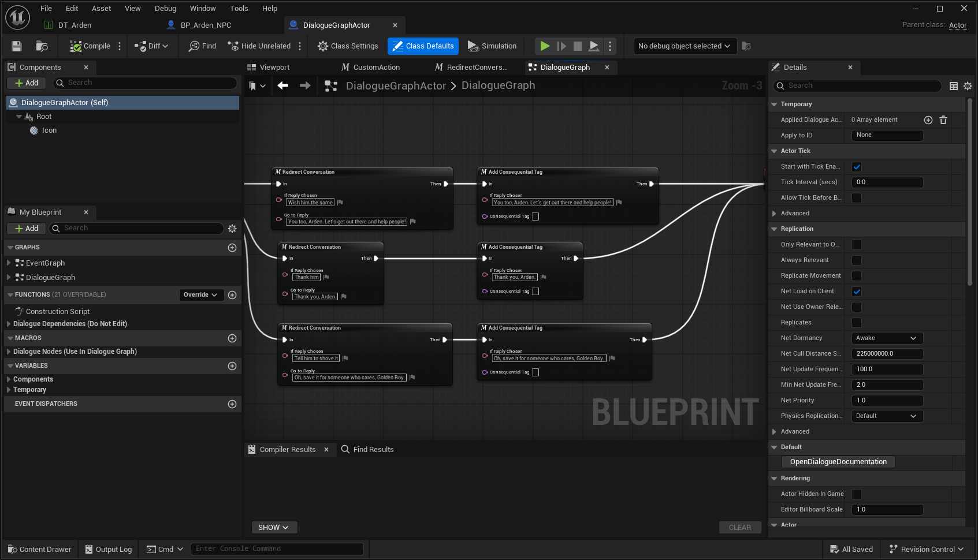978x560 pixels.
Task: Enable Actor Hidden In Game checkbox
Action: [857, 494]
